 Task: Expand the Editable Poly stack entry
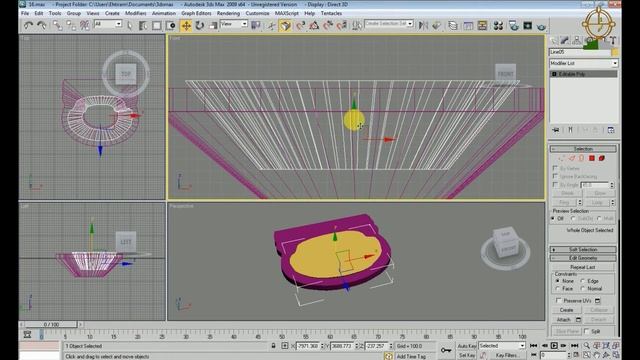pos(554,74)
